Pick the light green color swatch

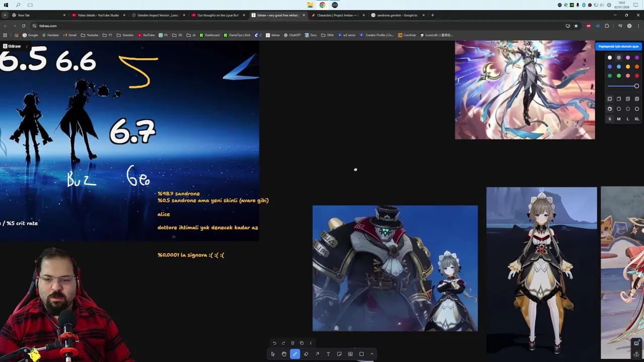[619, 75]
